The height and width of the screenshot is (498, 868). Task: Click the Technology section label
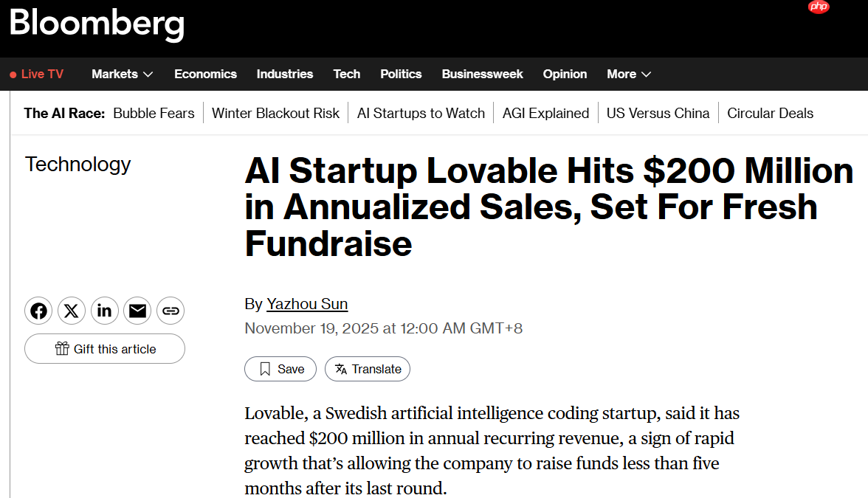[77, 164]
